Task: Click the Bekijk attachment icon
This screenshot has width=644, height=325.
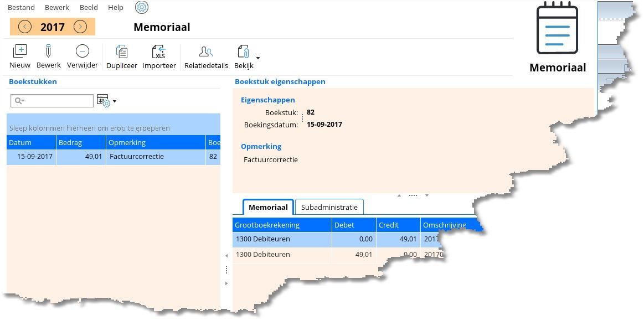Action: coord(243,52)
